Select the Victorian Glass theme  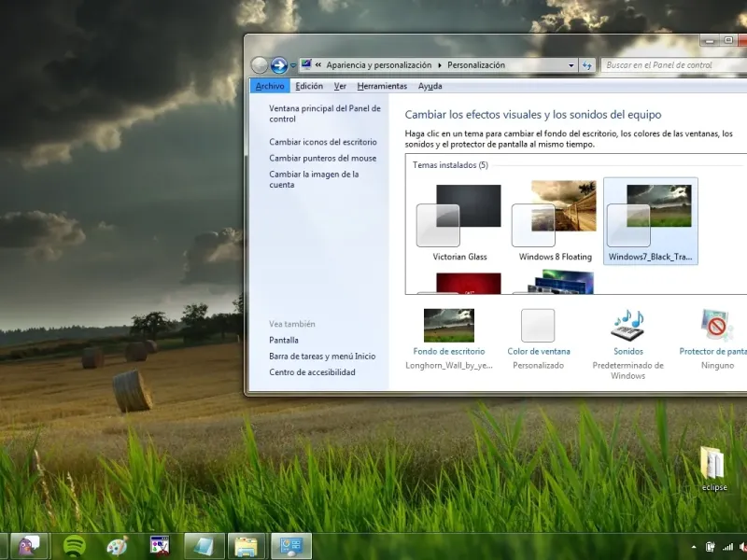[459, 221]
